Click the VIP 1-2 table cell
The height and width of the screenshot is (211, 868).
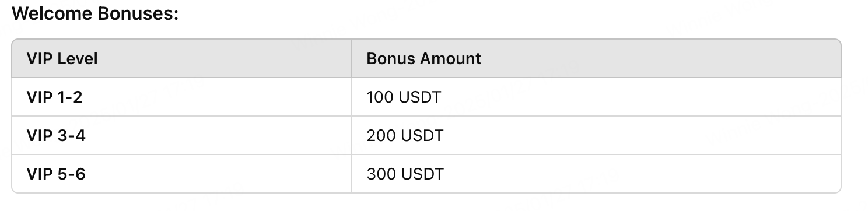(x=181, y=97)
